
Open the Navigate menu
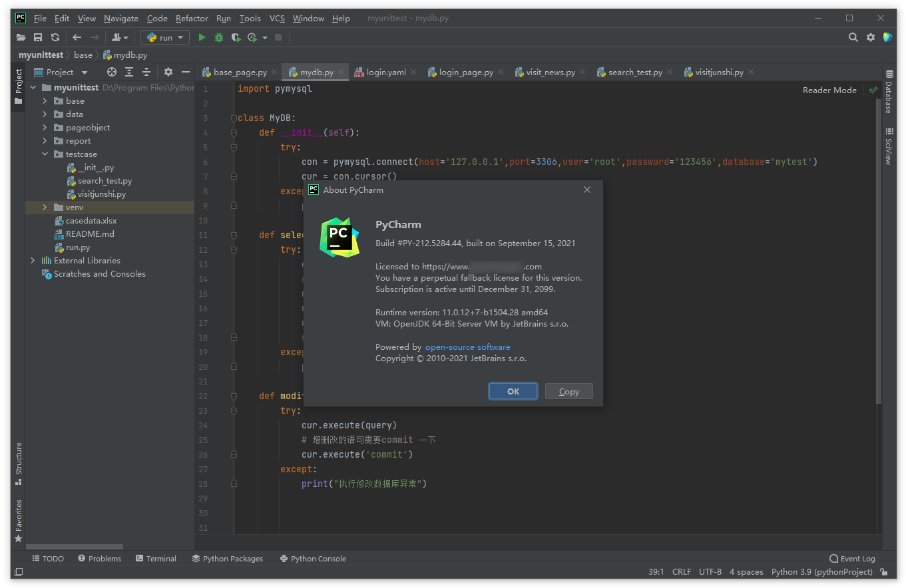click(121, 19)
